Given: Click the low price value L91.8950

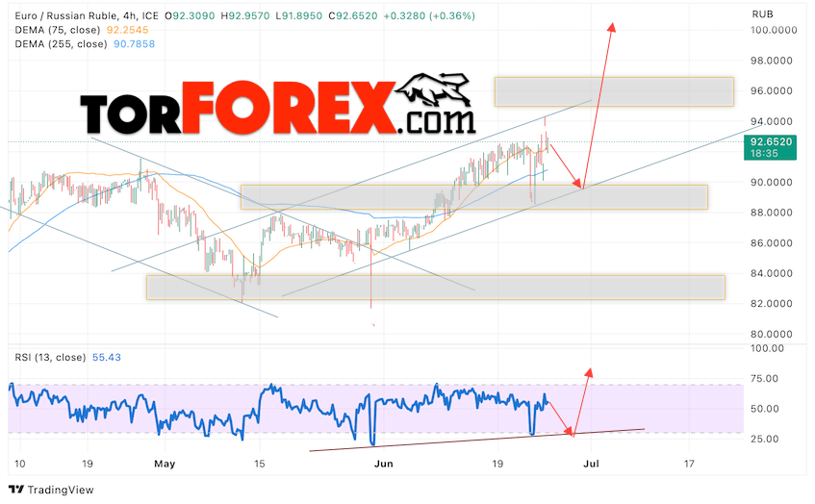Looking at the screenshot, I should click(x=299, y=16).
